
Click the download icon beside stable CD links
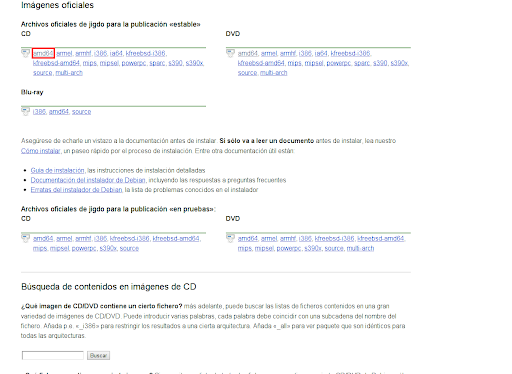(25, 53)
